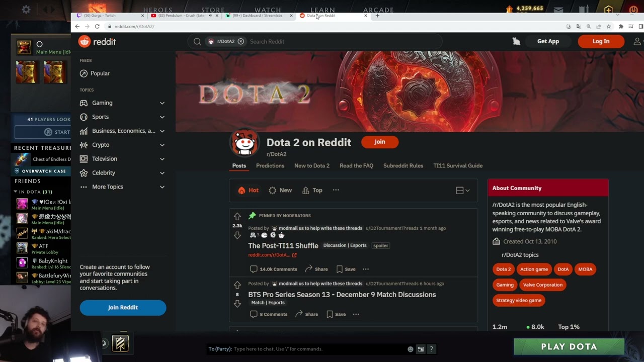Viewport: 644px width, 362px height.
Task: Open comments icon on Post-TI11 Shuffle post
Action: [x=254, y=269]
